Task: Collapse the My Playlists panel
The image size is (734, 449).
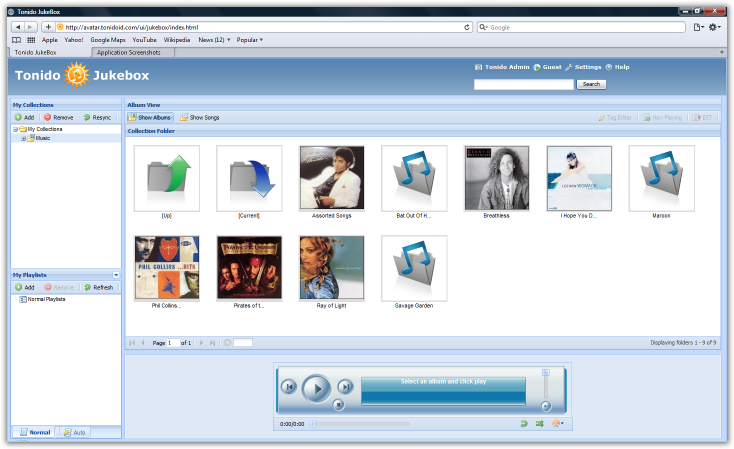Action: (116, 275)
